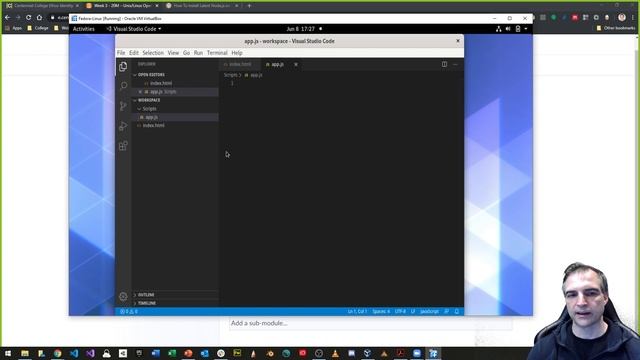Click Add a sub-module field

click(370, 323)
